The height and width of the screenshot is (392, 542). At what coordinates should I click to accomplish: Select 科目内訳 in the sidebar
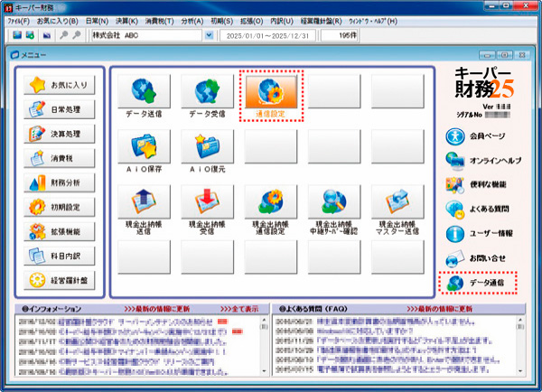coord(59,257)
